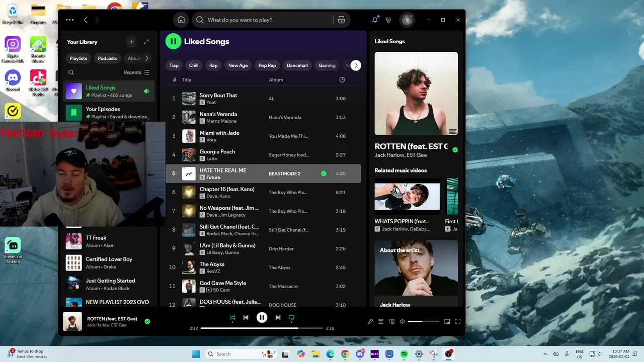Open the play queue icon
The width and height of the screenshot is (644, 362).
(381, 321)
